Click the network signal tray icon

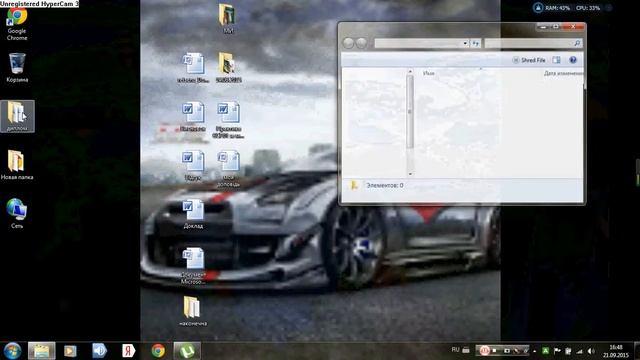580,351
